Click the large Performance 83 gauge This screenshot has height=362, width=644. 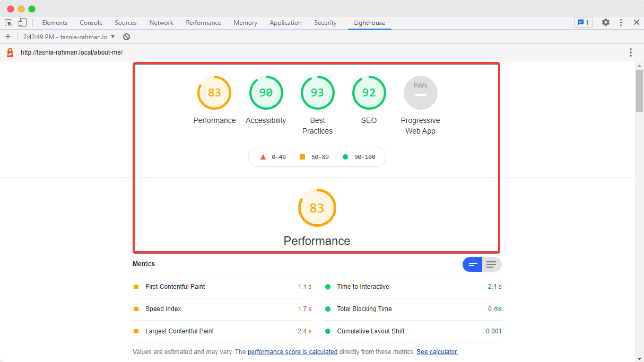coord(317,208)
